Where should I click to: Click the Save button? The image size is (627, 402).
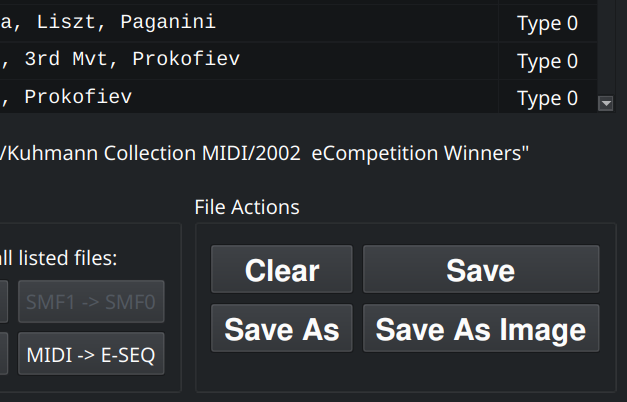click(480, 270)
